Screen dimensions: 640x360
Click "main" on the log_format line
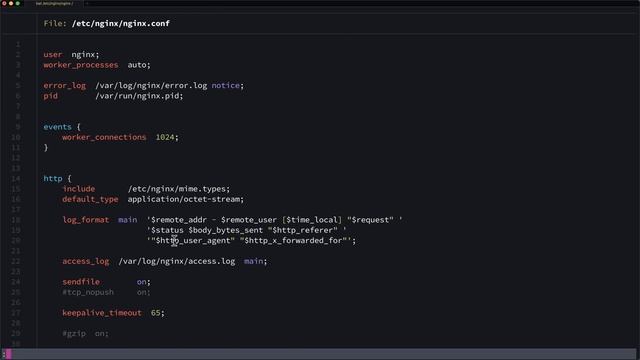[x=128, y=220]
